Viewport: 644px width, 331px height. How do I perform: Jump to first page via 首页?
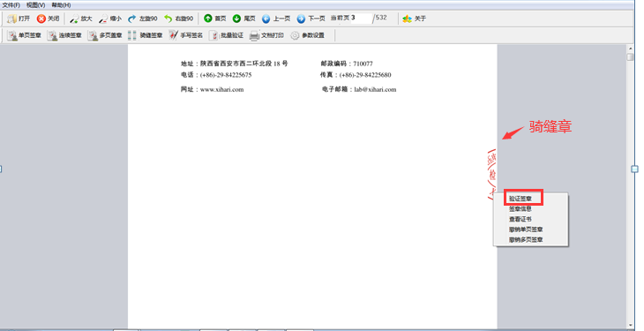pyautogui.click(x=215, y=19)
